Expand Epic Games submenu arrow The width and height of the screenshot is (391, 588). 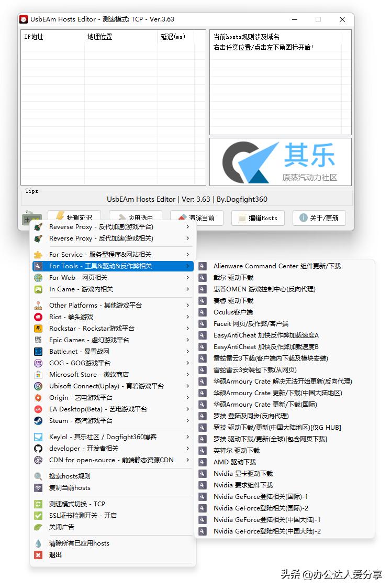187,340
